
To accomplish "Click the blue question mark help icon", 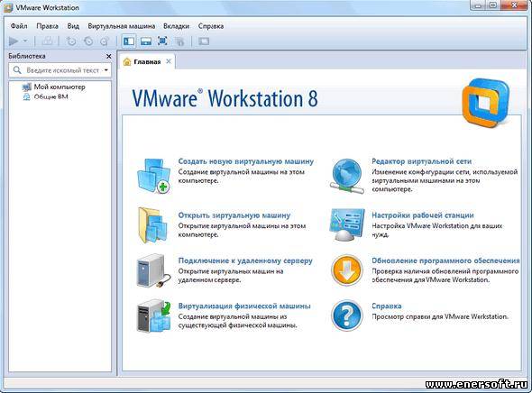I will [347, 315].
